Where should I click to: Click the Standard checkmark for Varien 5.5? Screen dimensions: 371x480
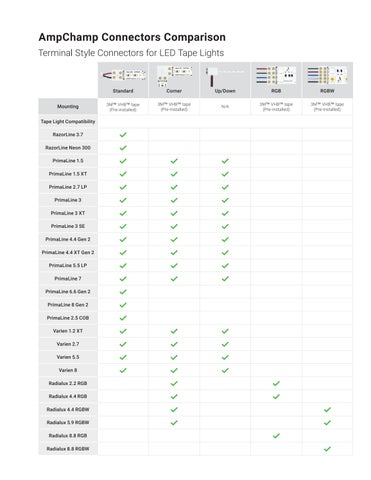123,357
